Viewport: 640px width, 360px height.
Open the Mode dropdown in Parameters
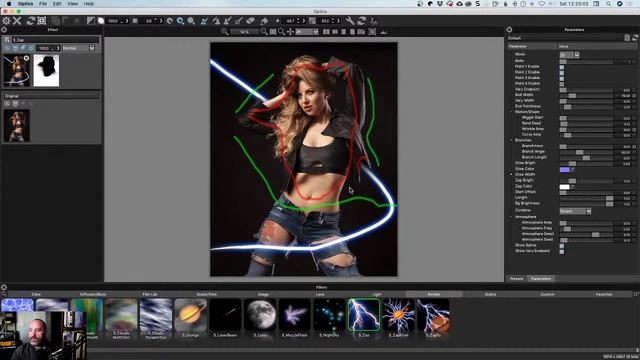(569, 55)
